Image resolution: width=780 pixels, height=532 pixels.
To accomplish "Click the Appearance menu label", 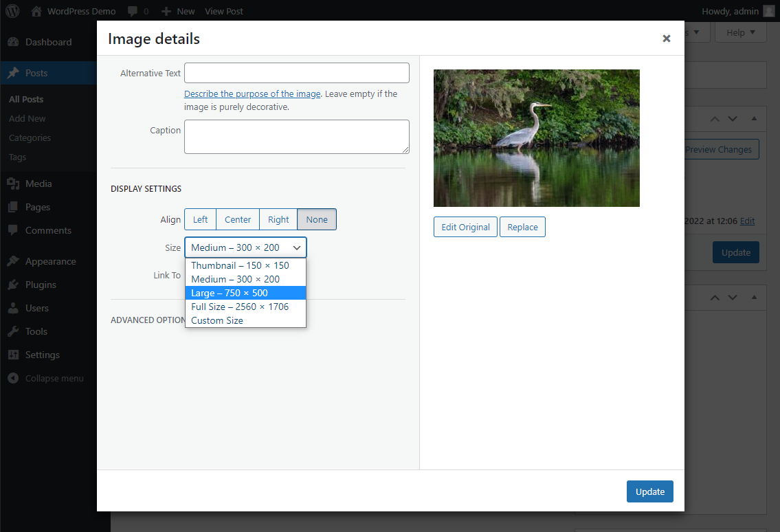I will click(x=51, y=261).
